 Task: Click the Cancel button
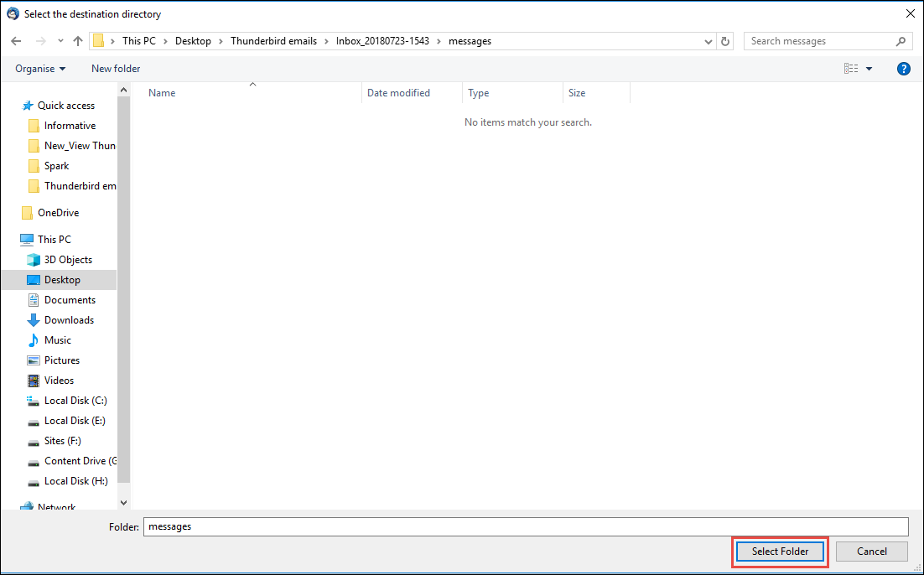tap(871, 551)
